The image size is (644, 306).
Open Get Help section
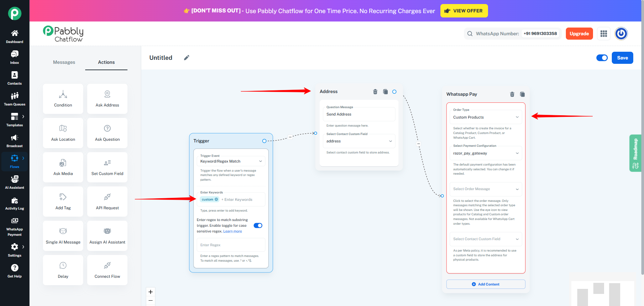pos(14,271)
